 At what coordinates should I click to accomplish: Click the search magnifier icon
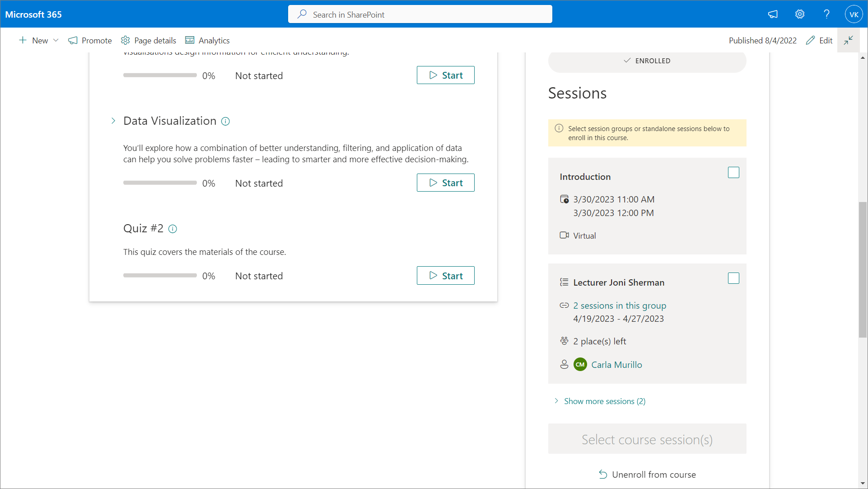tap(302, 14)
